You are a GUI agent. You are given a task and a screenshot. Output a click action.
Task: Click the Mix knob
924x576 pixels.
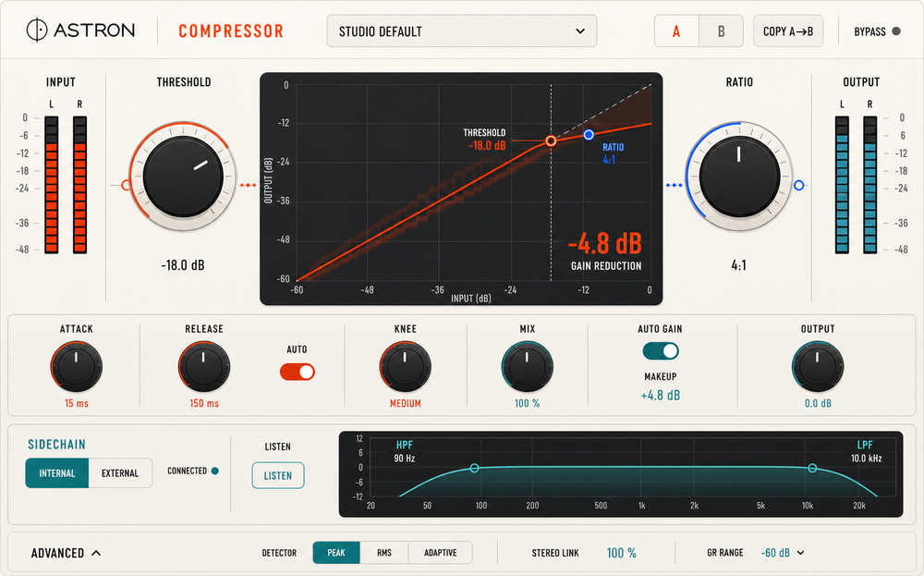coord(527,367)
